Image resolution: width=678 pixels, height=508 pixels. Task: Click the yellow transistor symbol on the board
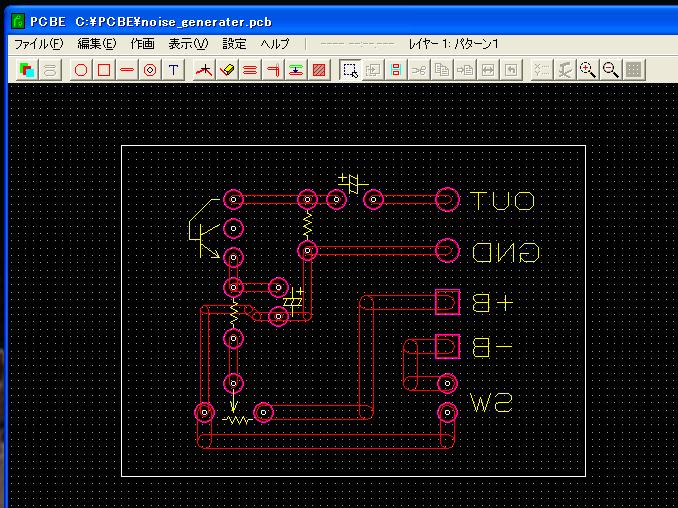(x=204, y=228)
